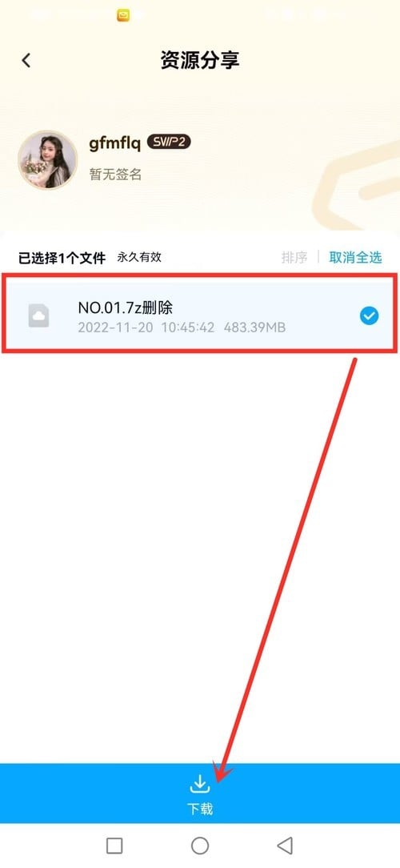Open the gfmflq username profile
The width and height of the screenshot is (400, 868).
click(114, 143)
